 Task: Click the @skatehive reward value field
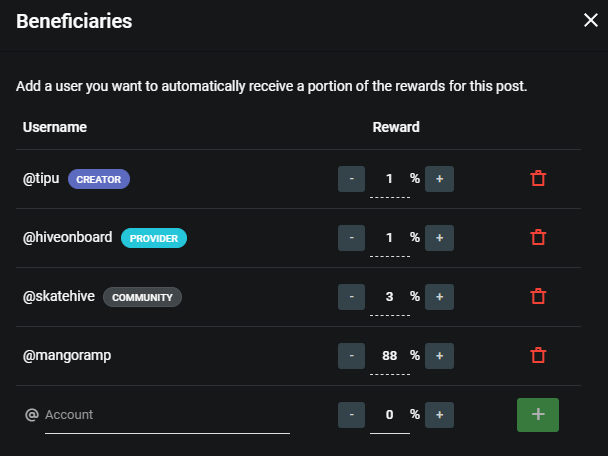[x=390, y=298]
